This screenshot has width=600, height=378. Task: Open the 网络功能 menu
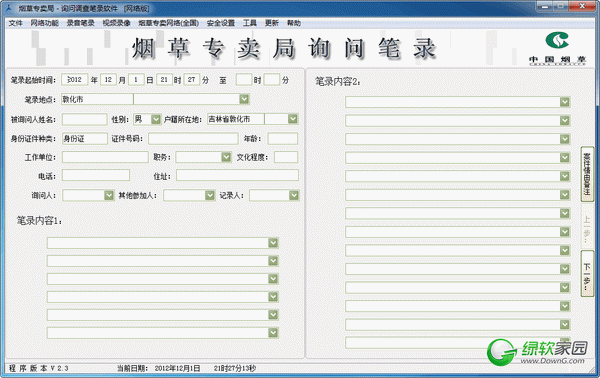(44, 23)
